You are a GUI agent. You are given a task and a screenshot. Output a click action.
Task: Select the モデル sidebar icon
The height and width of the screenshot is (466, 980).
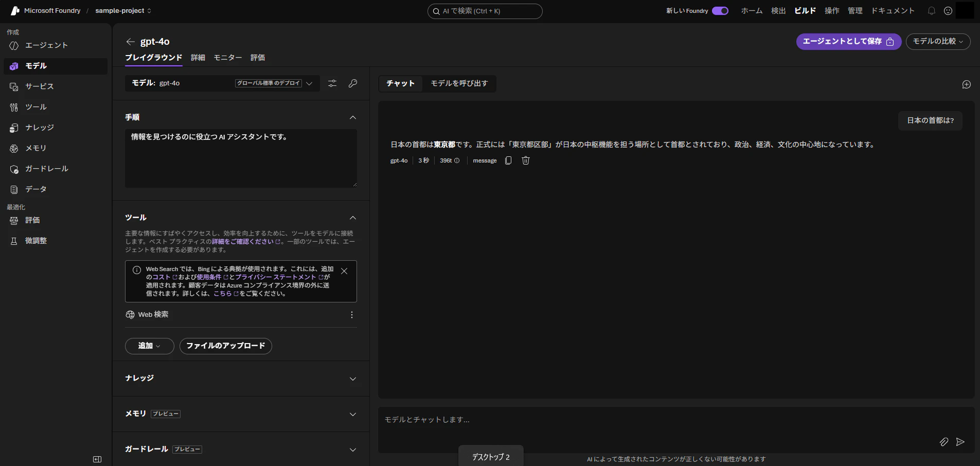[x=14, y=66]
